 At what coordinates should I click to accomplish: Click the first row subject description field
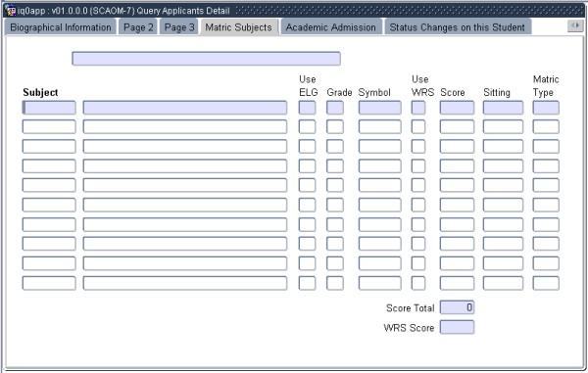point(185,108)
